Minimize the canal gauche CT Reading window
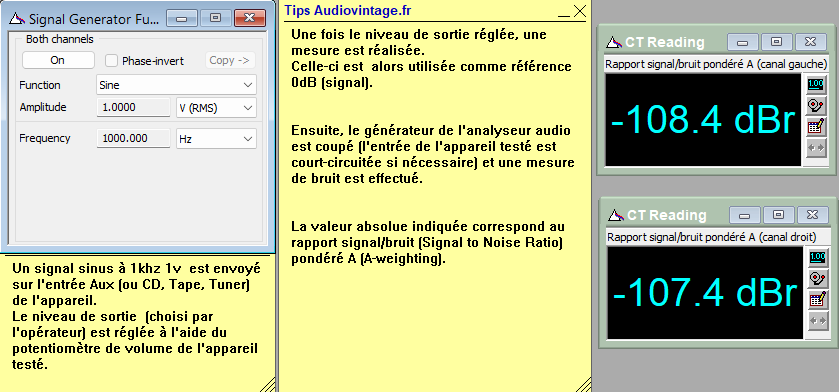 (x=743, y=42)
